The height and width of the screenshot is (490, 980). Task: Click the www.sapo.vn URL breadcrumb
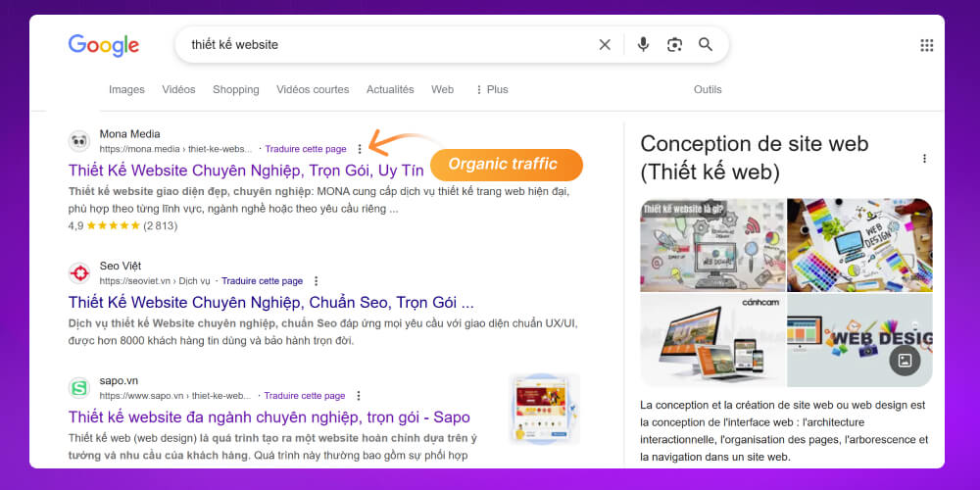(x=175, y=396)
